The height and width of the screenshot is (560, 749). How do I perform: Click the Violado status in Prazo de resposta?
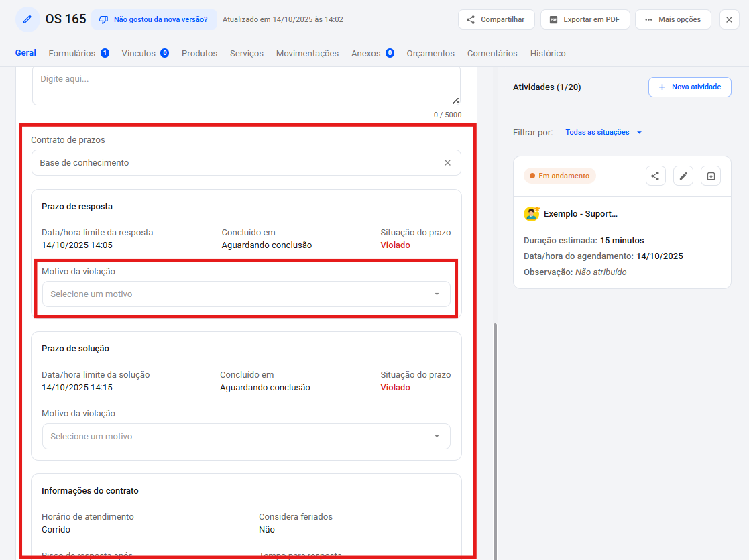tap(395, 245)
